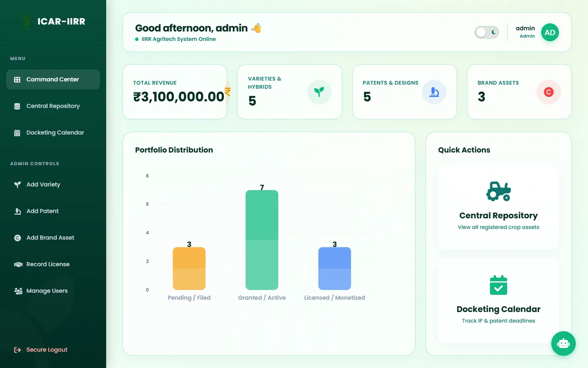Click the green online status dot

[137, 39]
